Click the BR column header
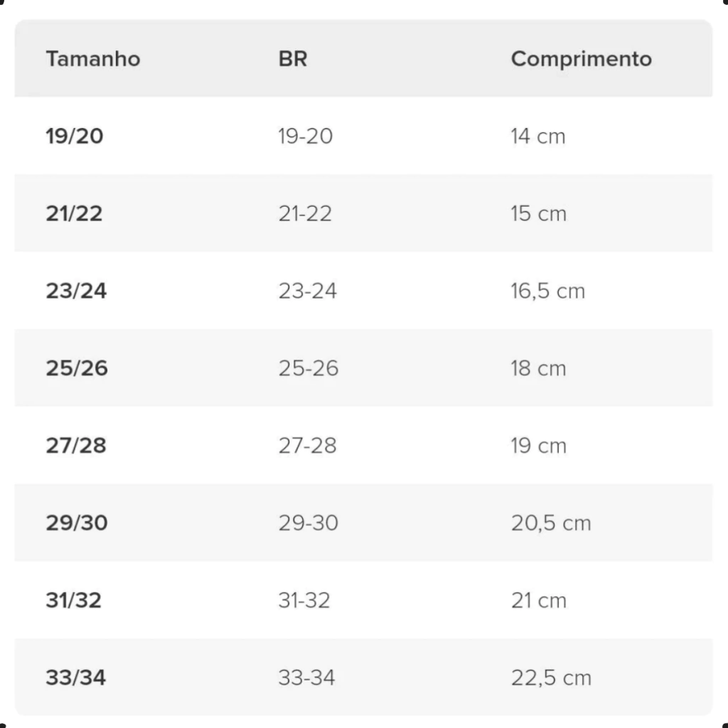 (293, 58)
